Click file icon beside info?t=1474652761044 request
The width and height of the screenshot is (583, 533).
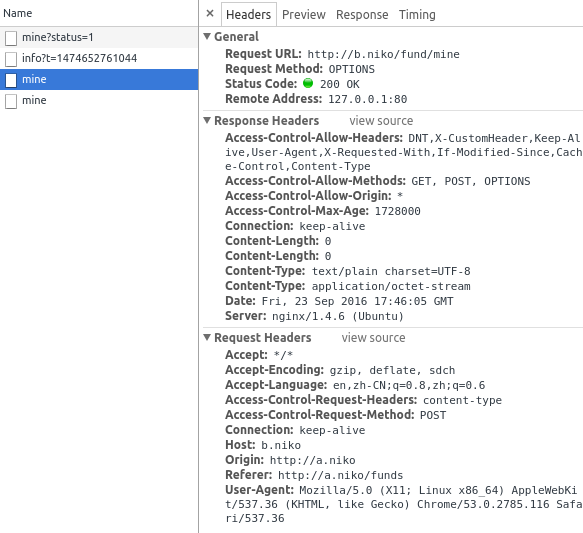pos(11,59)
